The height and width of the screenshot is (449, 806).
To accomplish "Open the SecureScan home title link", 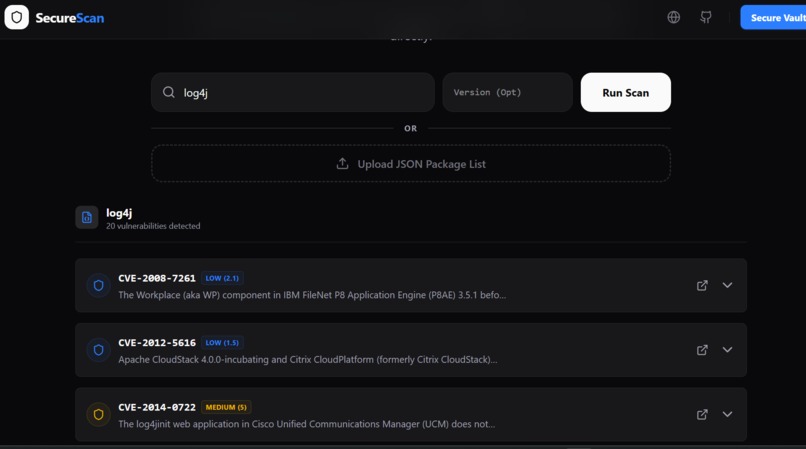I will [69, 18].
